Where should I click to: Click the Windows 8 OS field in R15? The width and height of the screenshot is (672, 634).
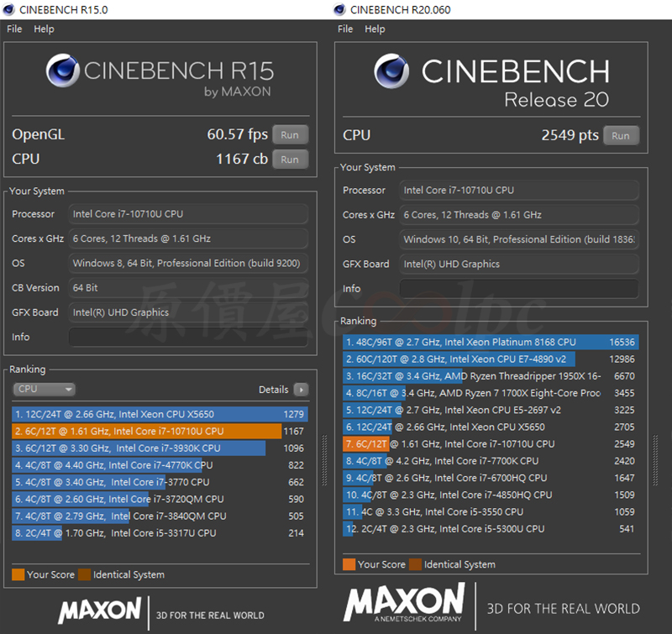(188, 263)
